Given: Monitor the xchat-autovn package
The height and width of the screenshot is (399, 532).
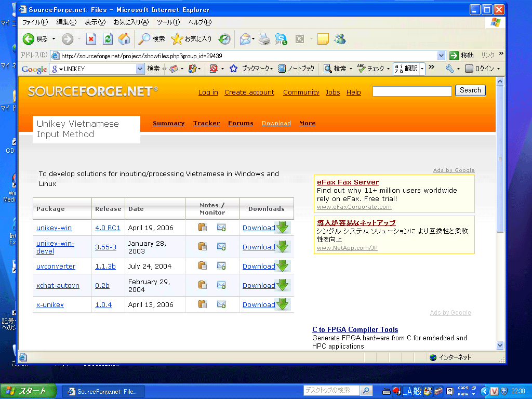Looking at the screenshot, I should pos(221,285).
